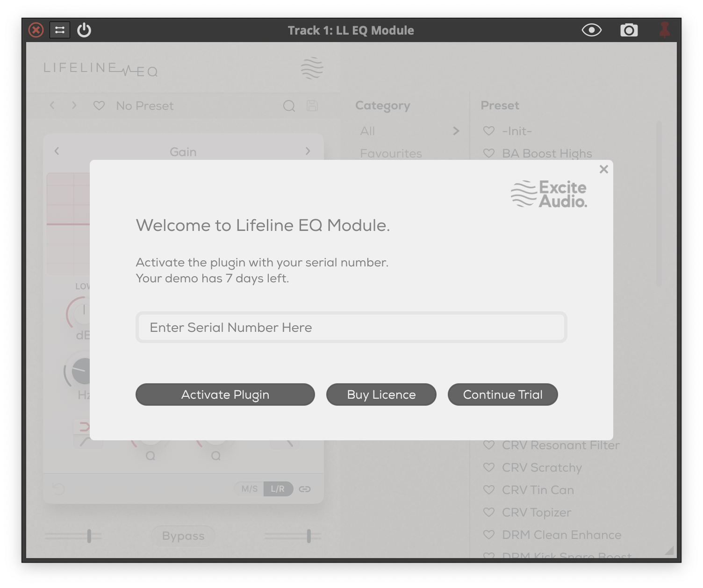Viewport: 703px width, 588px height.
Task: Toggle the eye visibility icon in title bar
Action: coord(592,30)
